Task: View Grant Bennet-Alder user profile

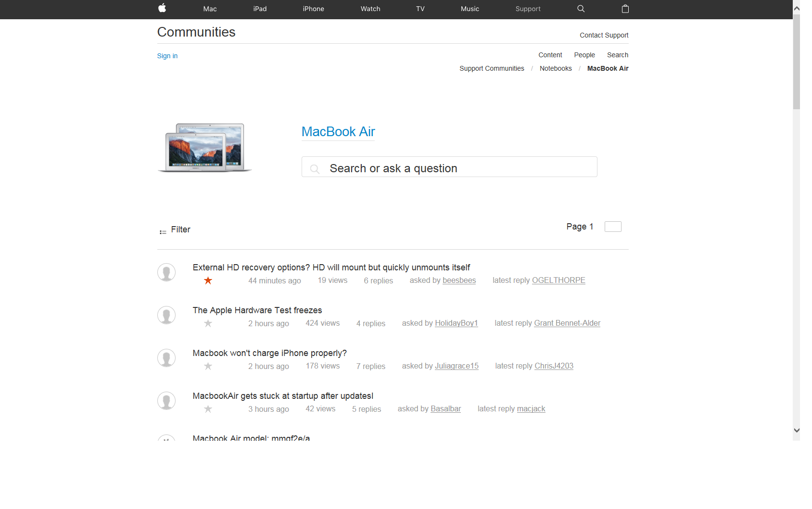Action: click(x=567, y=323)
